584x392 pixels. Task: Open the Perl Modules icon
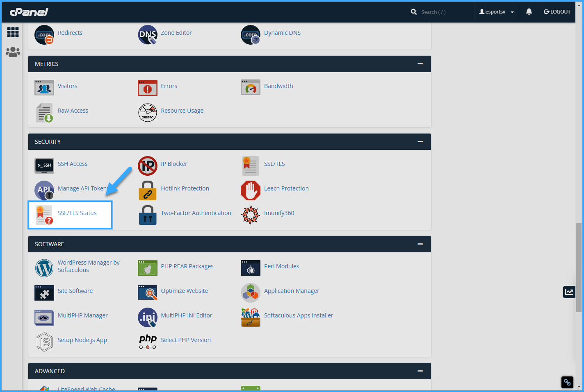coord(251,268)
